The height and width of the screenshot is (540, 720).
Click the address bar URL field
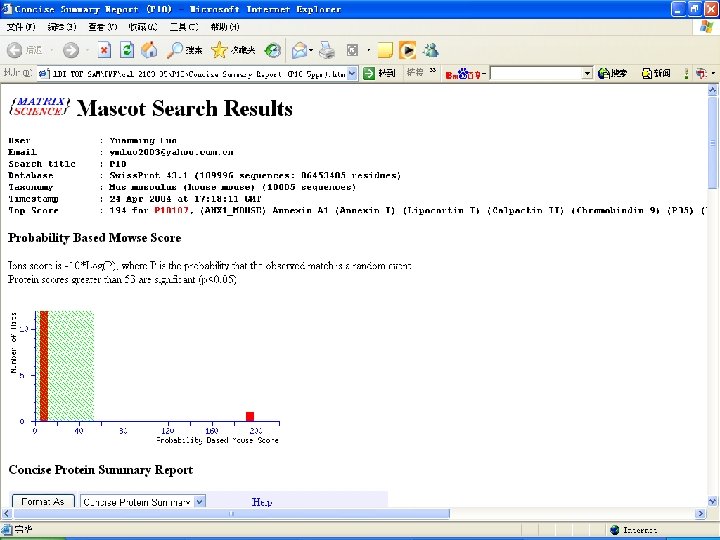198,73
